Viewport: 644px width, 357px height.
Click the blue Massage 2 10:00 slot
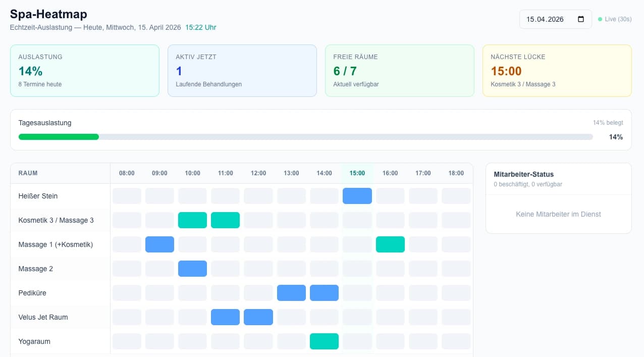click(192, 269)
